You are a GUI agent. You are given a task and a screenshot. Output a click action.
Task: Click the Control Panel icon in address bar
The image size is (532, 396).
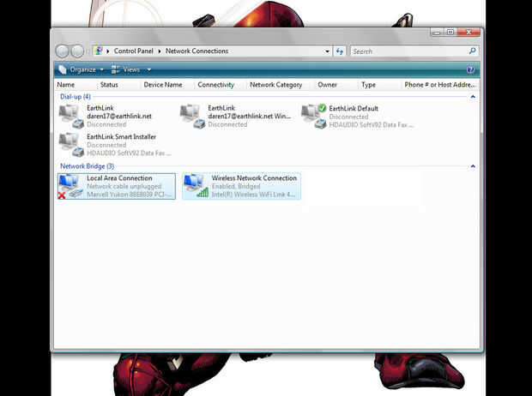click(x=99, y=51)
